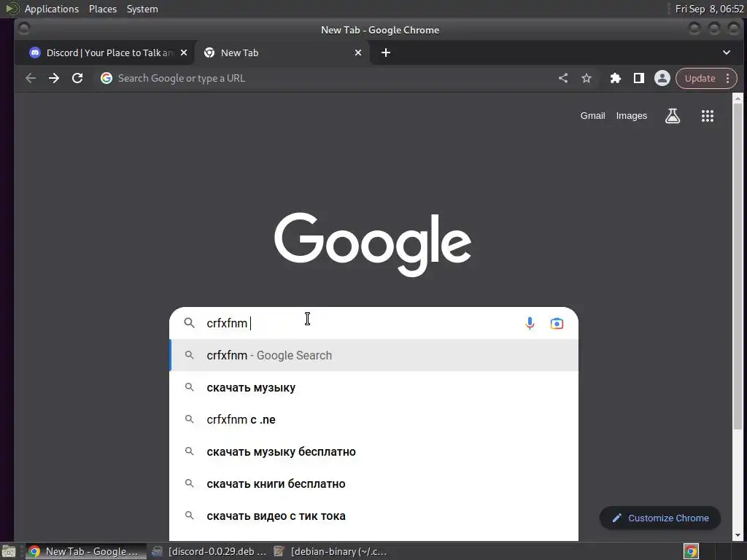Search by image with camera icon
The width and height of the screenshot is (747, 560).
point(557,323)
